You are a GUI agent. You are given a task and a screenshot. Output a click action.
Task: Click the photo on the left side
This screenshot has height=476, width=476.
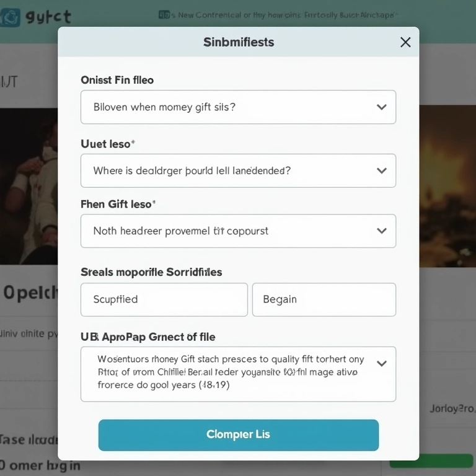tap(29, 186)
